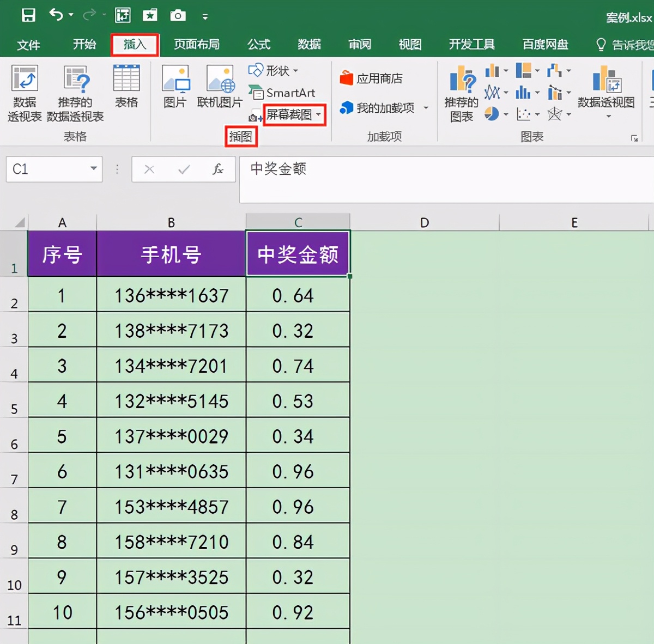Switch to the 数据 tab

(x=309, y=45)
